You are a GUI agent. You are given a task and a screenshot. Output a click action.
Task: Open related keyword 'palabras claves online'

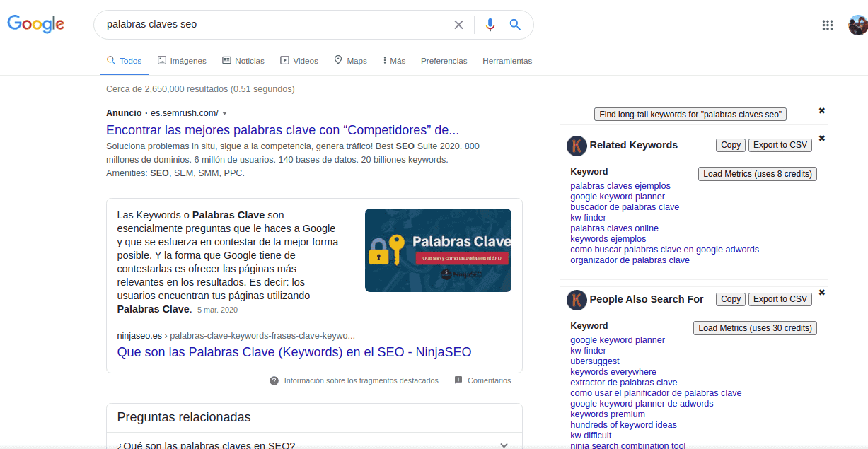click(614, 228)
